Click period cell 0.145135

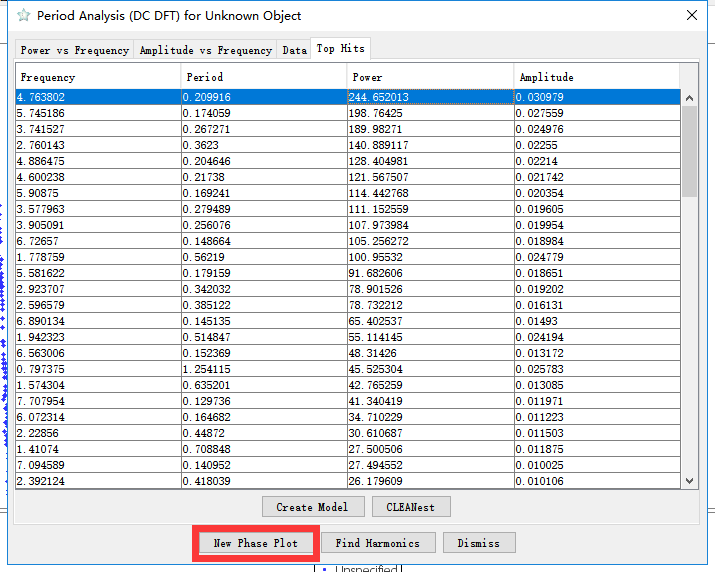coord(264,321)
